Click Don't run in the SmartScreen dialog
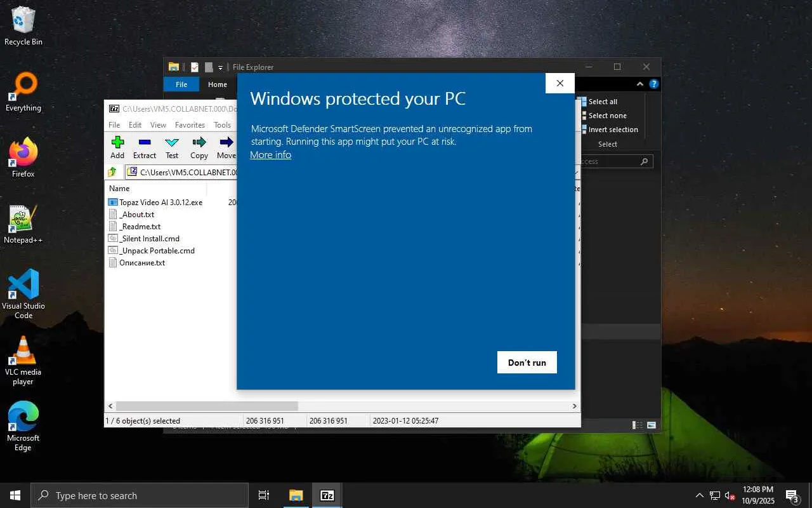 pos(527,363)
